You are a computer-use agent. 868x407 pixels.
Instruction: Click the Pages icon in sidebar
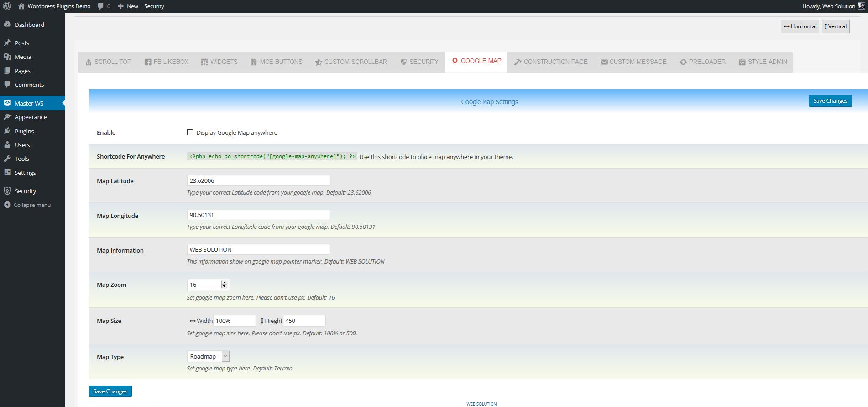click(7, 71)
